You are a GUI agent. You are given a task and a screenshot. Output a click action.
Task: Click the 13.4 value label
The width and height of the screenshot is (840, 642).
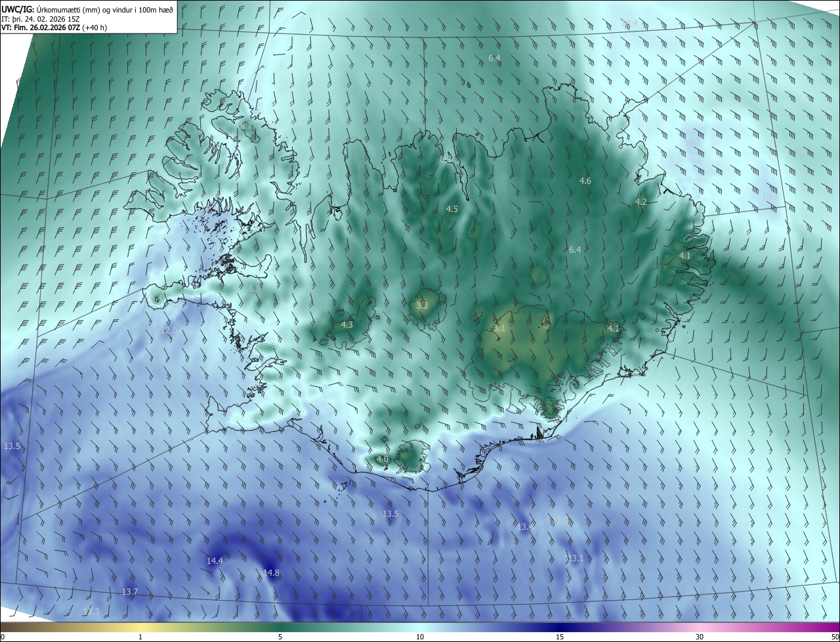525,526
